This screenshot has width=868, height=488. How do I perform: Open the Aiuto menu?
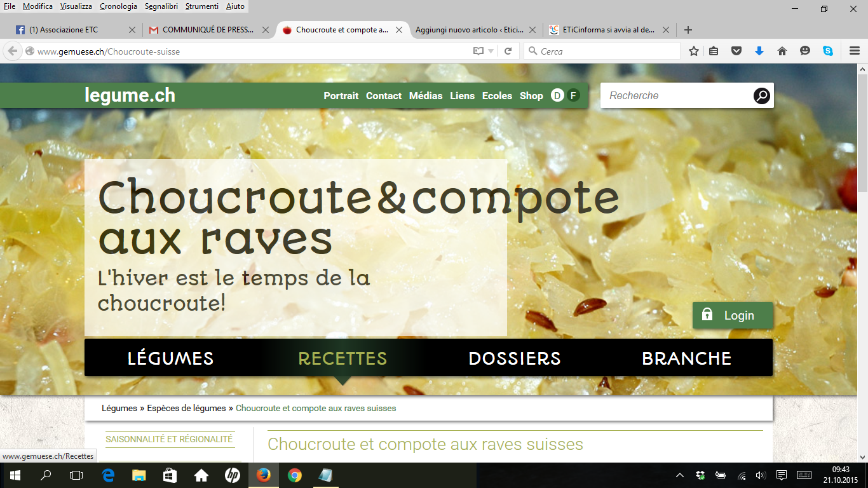[235, 6]
